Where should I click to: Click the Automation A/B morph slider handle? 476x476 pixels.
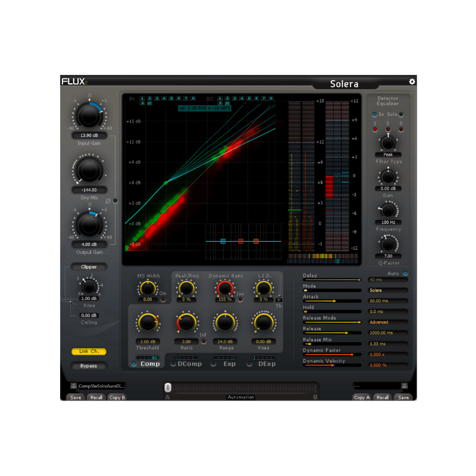click(168, 387)
